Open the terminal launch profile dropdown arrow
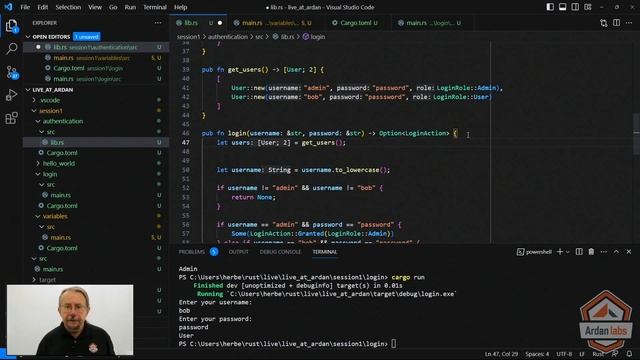Screen dimensions: 640x360 click(568, 252)
